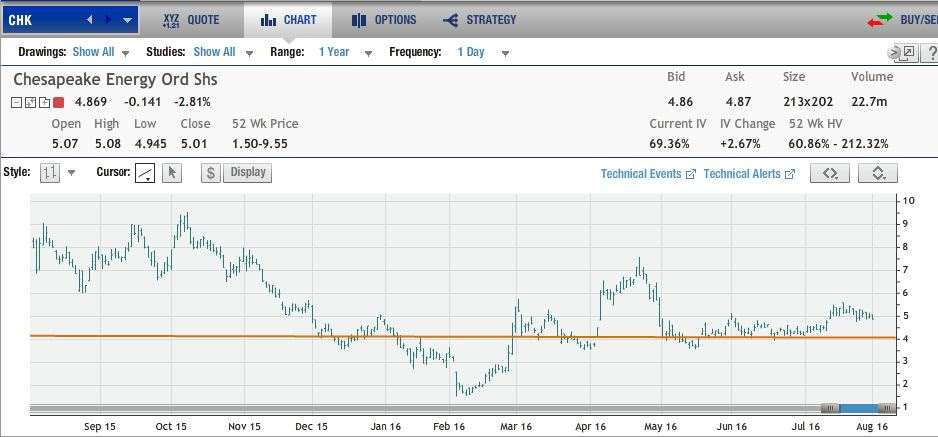Click the horizontal zoom arrows button
This screenshot has height=437, width=938.
tap(830, 173)
